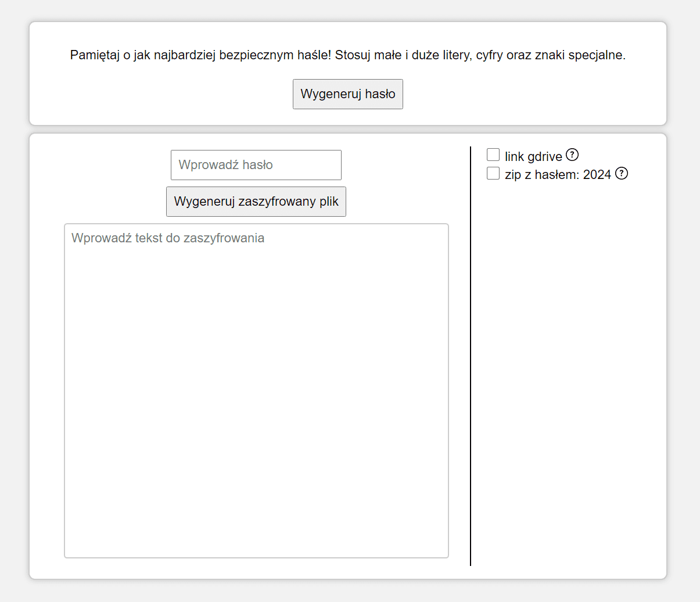Click Wygeneruj zaszyfrowany plik button
The width and height of the screenshot is (700, 602).
pyautogui.click(x=256, y=202)
